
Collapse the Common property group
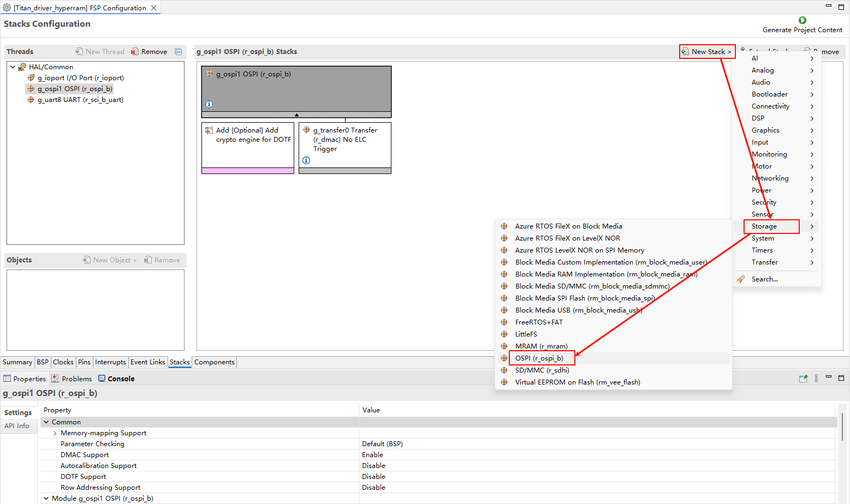coord(46,422)
